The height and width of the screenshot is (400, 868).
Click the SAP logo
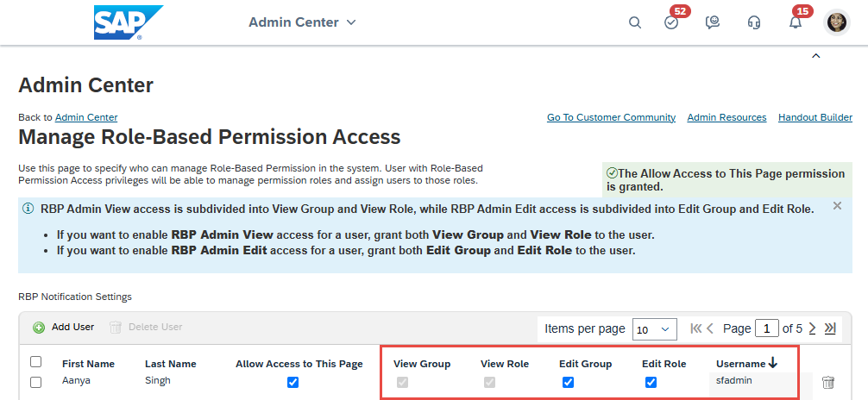pyautogui.click(x=129, y=22)
